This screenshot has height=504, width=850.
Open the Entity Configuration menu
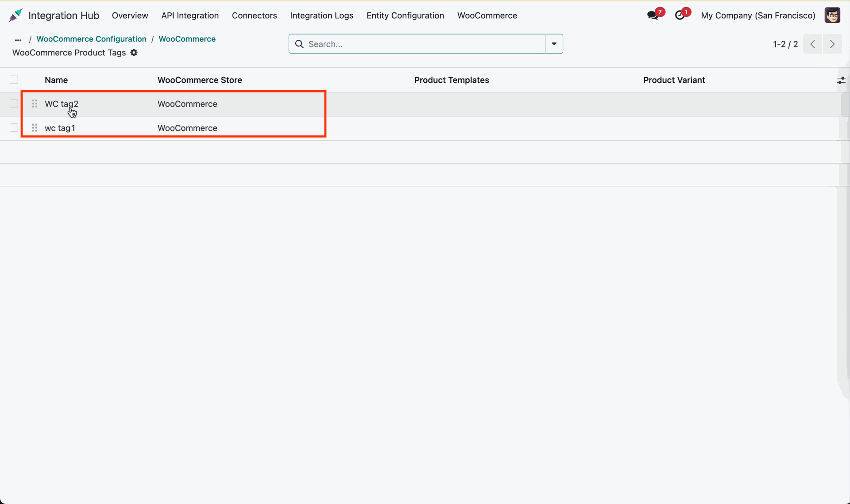405,15
